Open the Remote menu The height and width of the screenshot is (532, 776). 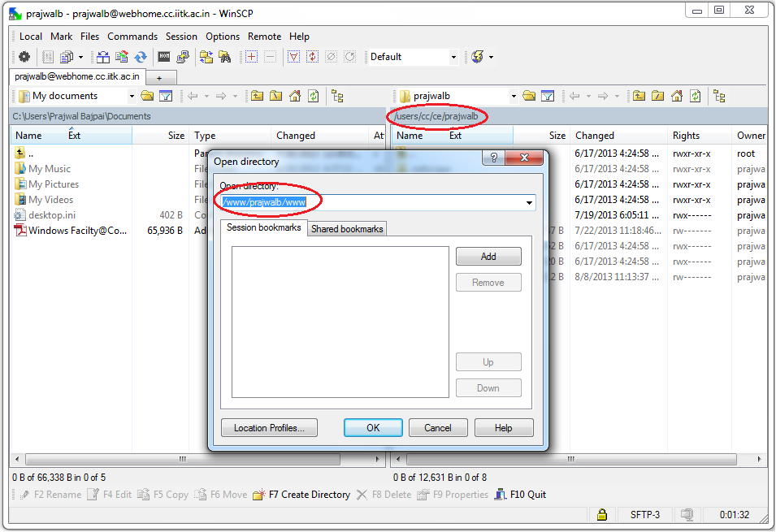(x=264, y=36)
